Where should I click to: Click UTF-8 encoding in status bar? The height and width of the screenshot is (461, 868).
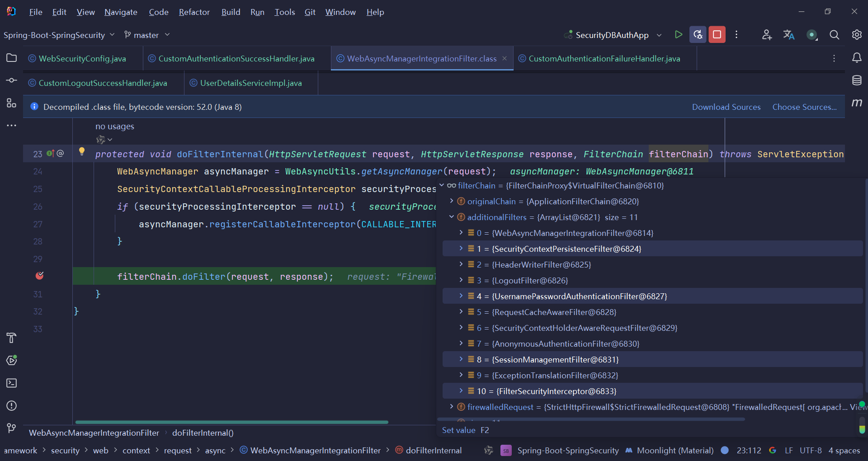click(x=811, y=450)
